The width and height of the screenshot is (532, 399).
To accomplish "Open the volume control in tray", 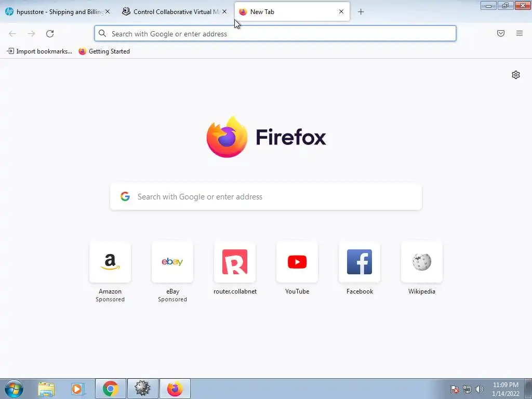I will point(479,389).
